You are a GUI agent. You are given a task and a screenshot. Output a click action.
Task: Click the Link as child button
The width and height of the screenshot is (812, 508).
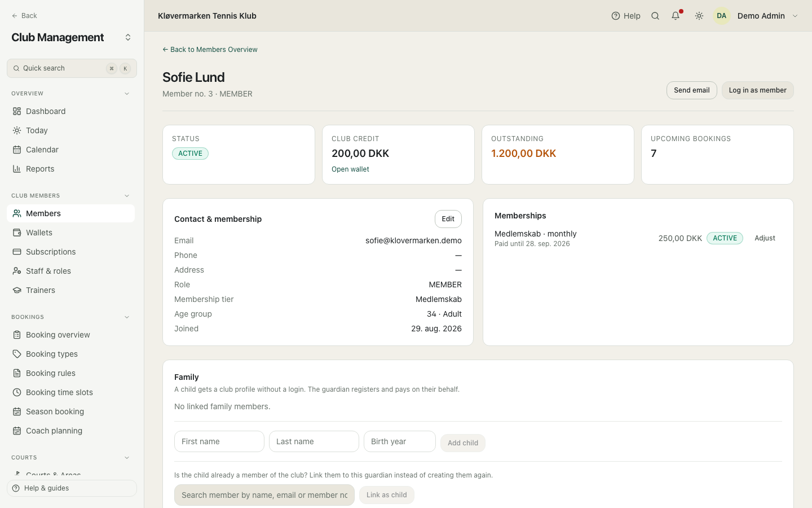tap(387, 495)
